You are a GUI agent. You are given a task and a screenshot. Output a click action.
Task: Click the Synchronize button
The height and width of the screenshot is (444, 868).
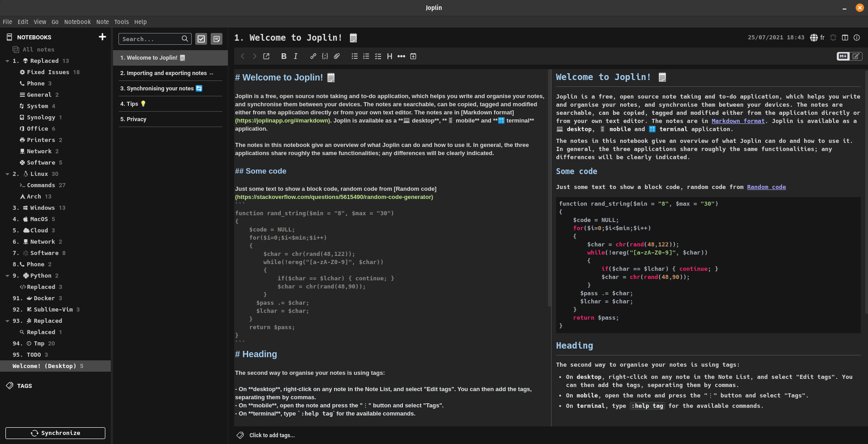[55, 433]
